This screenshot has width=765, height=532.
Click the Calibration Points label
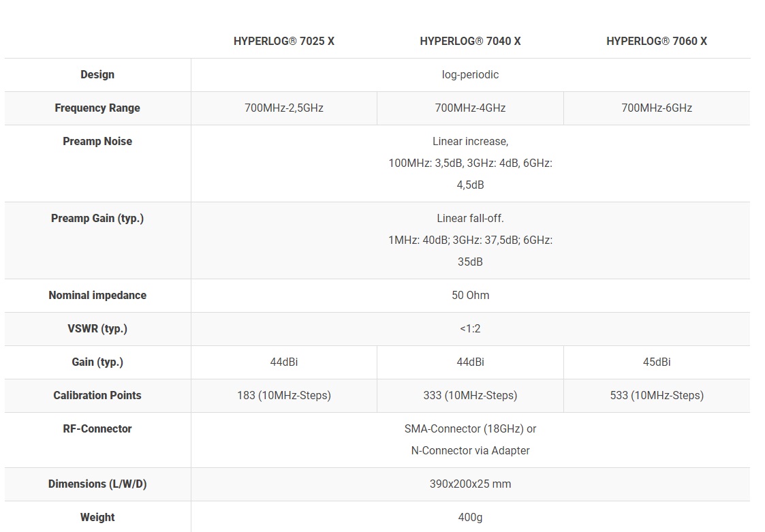[x=97, y=395]
